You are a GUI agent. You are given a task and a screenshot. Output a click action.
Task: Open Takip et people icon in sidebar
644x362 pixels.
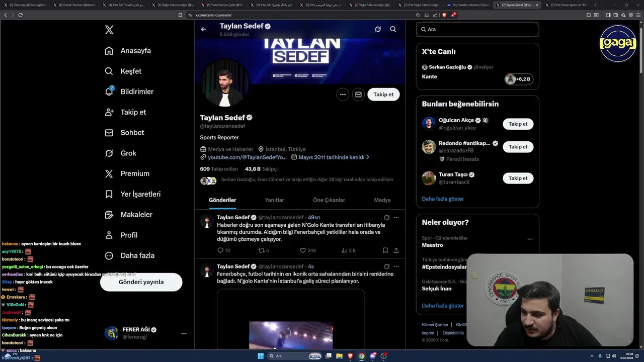(x=109, y=112)
